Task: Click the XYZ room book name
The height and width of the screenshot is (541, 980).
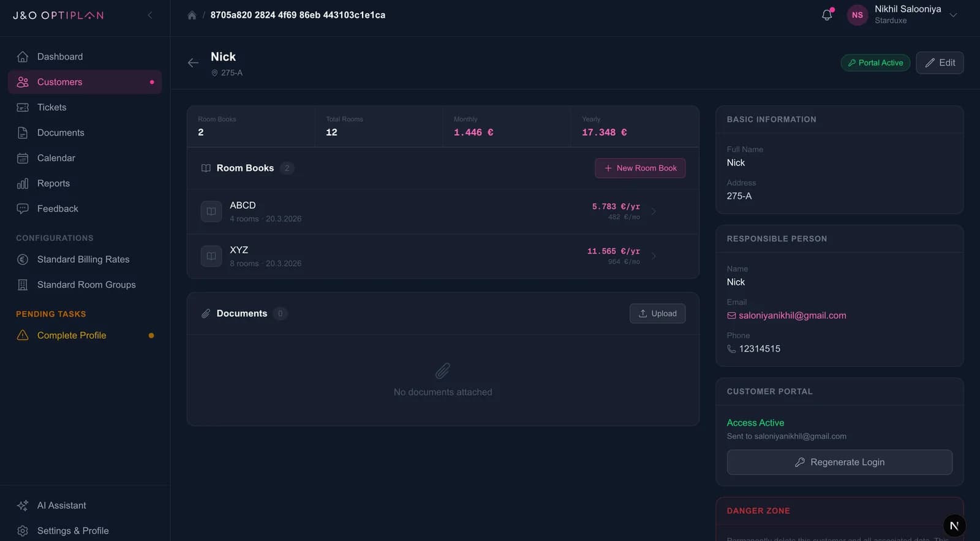Action: point(239,250)
